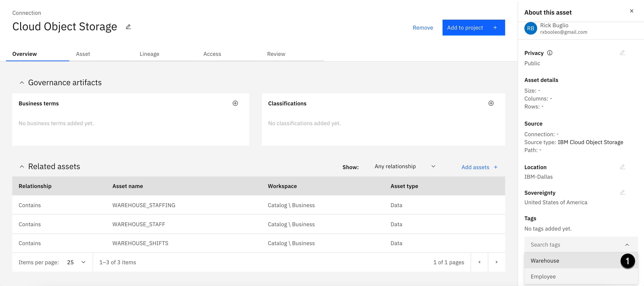Select Employee tag from the list
The width and height of the screenshot is (644, 286).
[543, 276]
